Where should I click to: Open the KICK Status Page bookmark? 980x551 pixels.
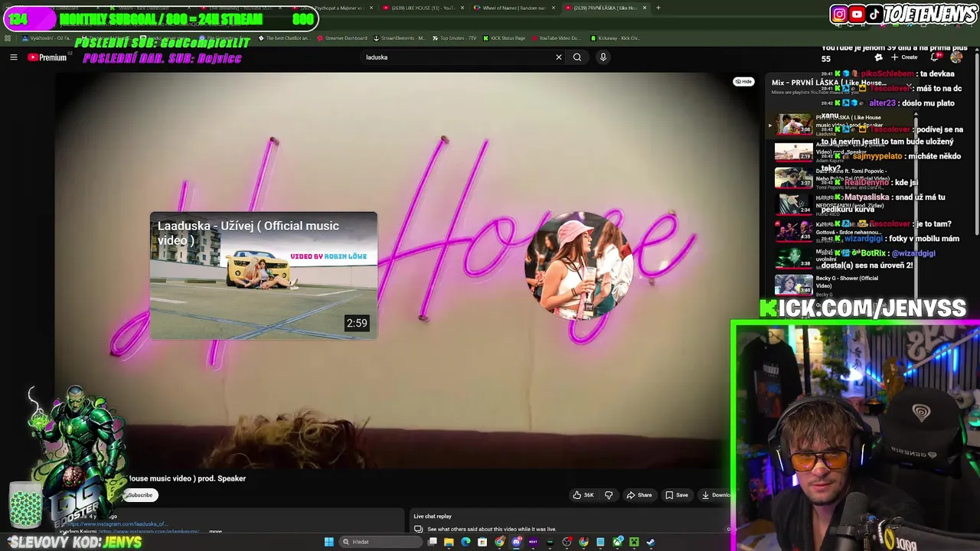point(504,37)
